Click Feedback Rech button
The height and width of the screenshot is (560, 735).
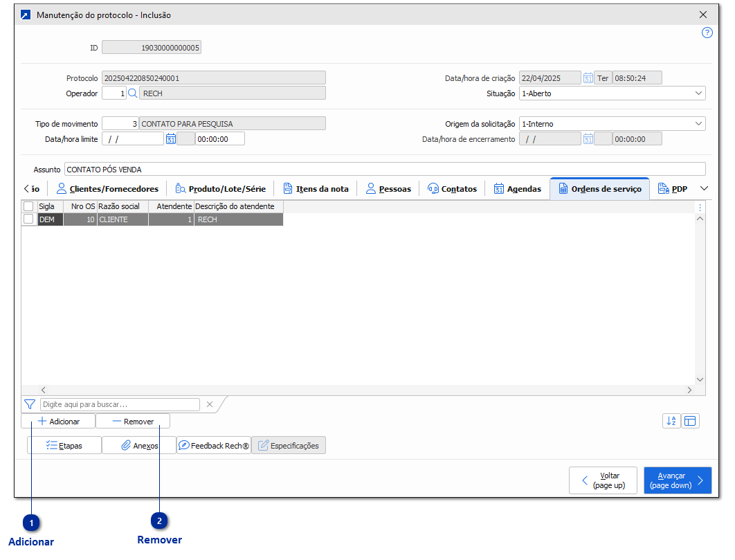[x=214, y=446]
